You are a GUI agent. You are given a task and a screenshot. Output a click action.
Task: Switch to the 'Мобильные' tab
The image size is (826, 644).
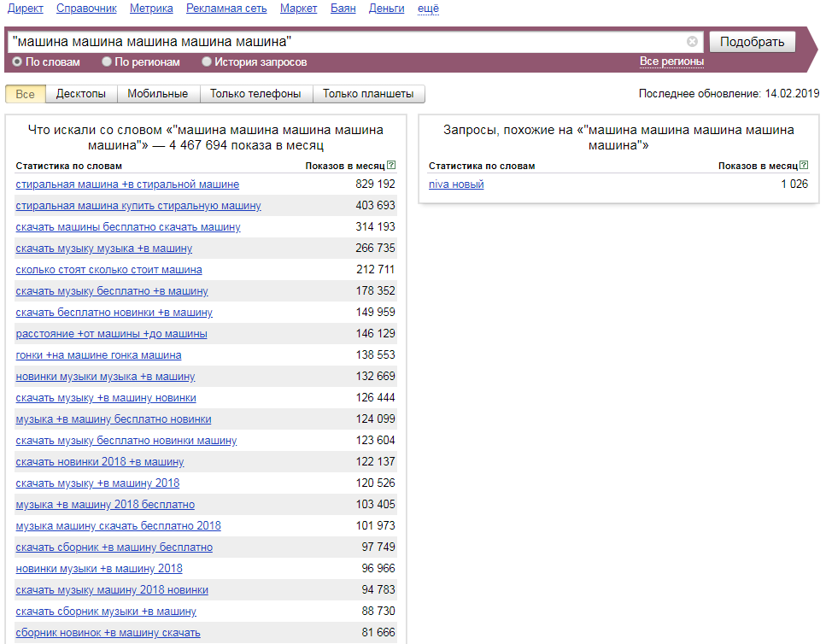pyautogui.click(x=158, y=94)
